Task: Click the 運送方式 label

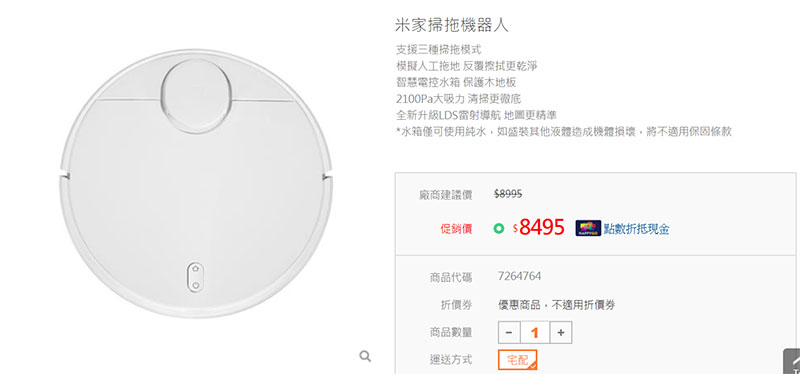Action: click(x=451, y=360)
